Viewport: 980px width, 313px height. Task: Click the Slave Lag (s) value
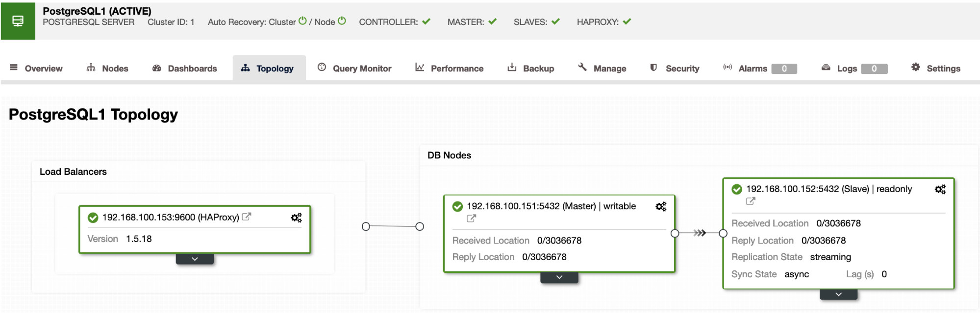click(x=884, y=274)
